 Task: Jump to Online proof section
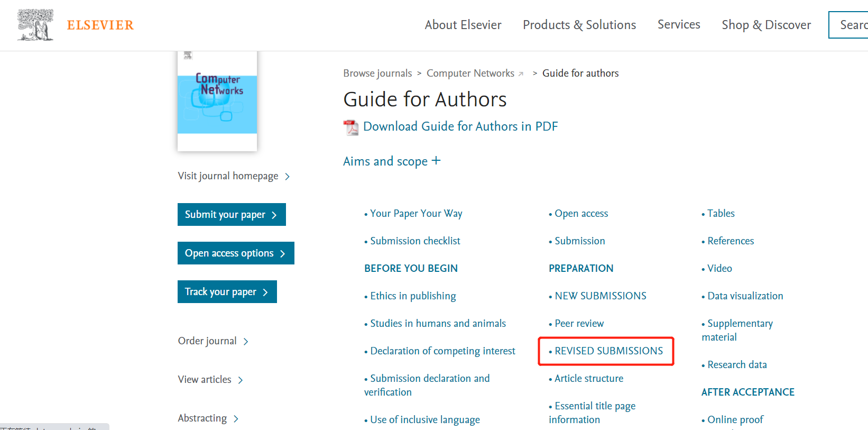pyautogui.click(x=735, y=420)
